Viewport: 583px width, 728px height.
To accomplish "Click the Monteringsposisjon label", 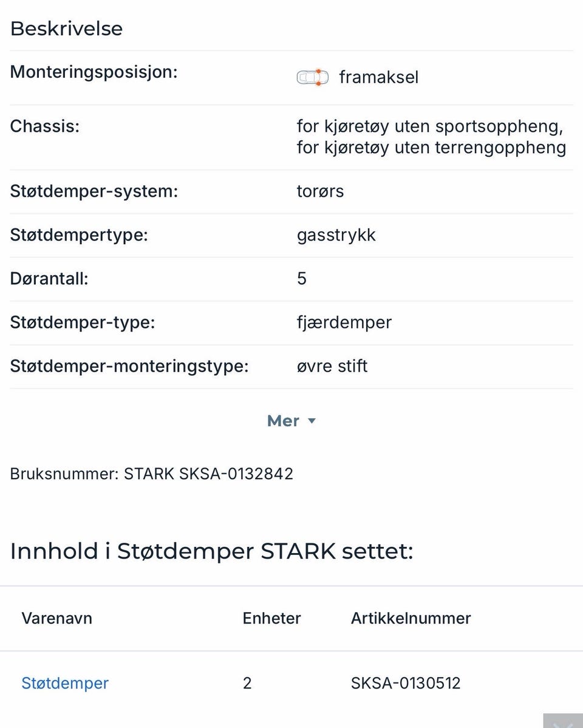I will tap(94, 72).
